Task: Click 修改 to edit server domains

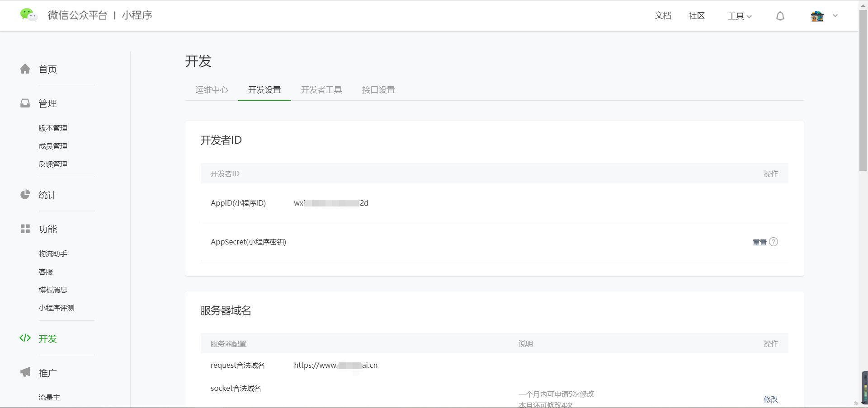Action: 770,399
